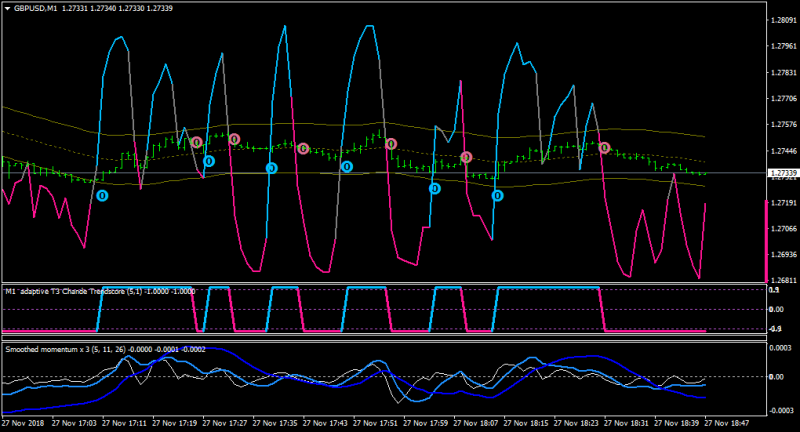
Task: Click the blue signal marker near 18:04
Action: tap(435, 189)
